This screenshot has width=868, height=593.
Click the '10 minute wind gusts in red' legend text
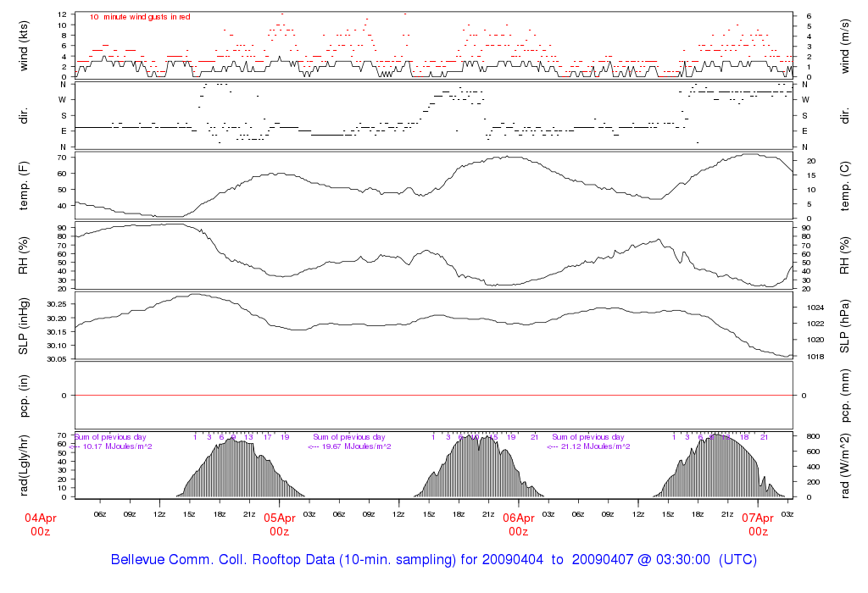[x=140, y=17]
